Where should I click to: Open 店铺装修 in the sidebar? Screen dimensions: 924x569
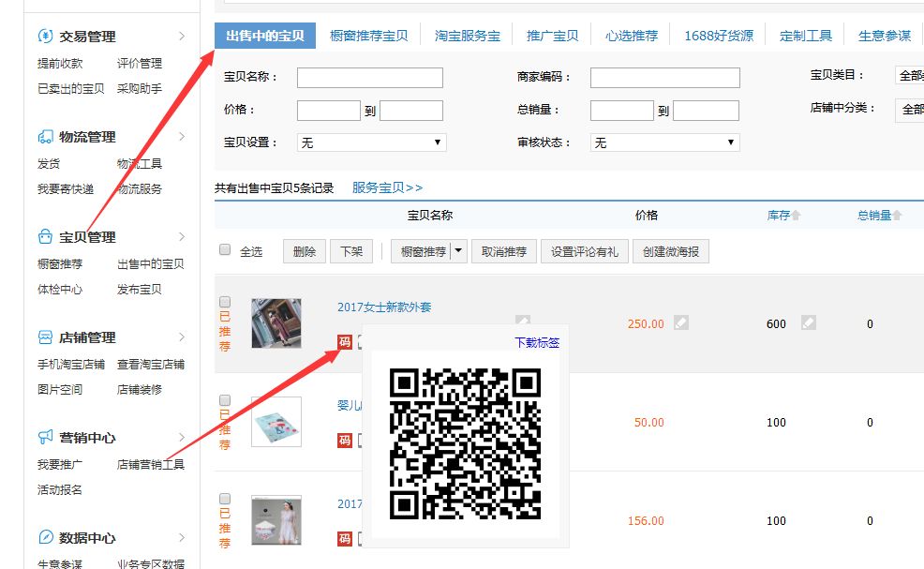[139, 389]
